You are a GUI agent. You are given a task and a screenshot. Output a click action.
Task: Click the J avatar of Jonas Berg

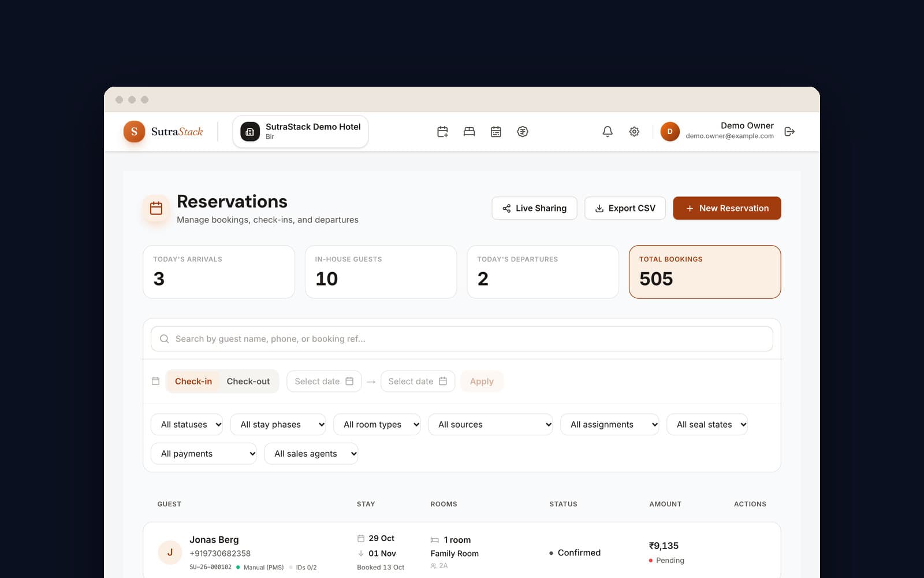coord(170,553)
